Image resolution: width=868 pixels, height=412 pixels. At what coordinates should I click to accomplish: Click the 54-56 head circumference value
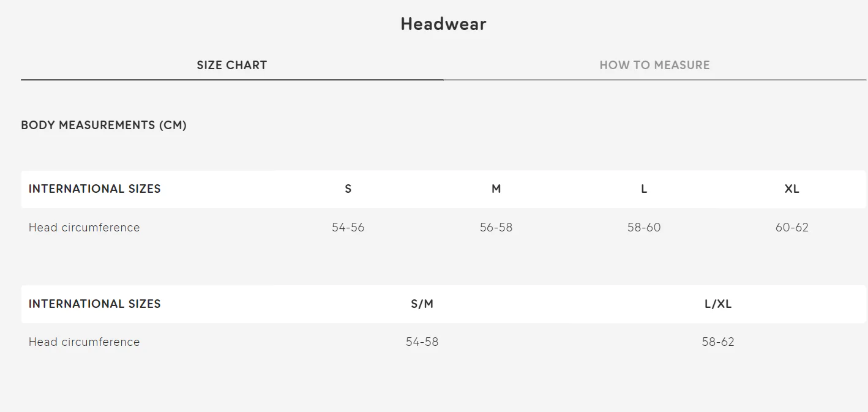(348, 227)
